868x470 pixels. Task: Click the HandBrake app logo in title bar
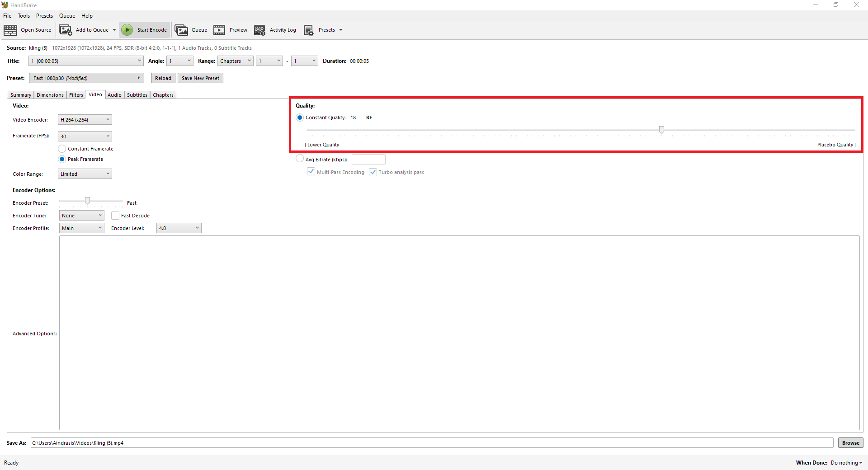point(5,5)
